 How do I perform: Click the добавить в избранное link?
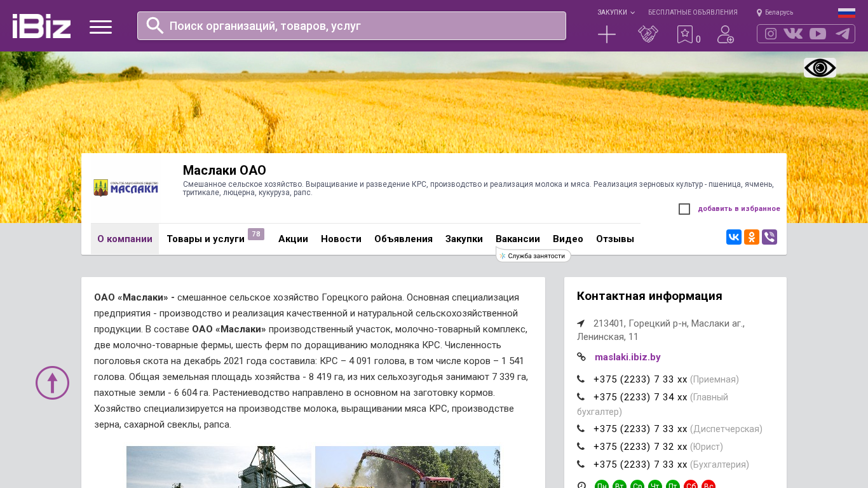click(739, 209)
